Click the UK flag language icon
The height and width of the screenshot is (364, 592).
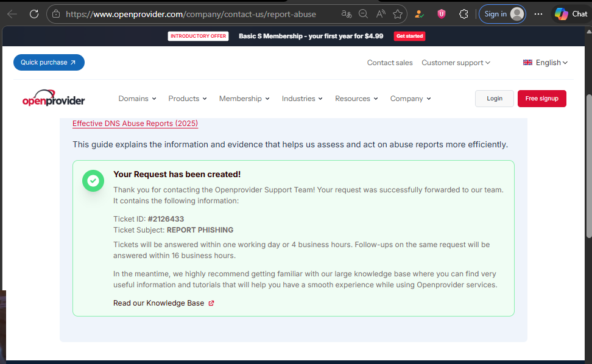(527, 63)
